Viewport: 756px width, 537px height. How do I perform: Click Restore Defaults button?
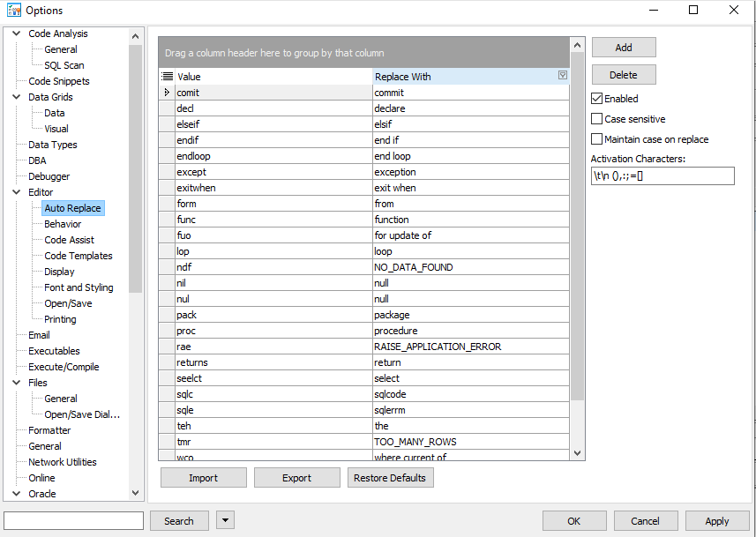click(x=390, y=478)
